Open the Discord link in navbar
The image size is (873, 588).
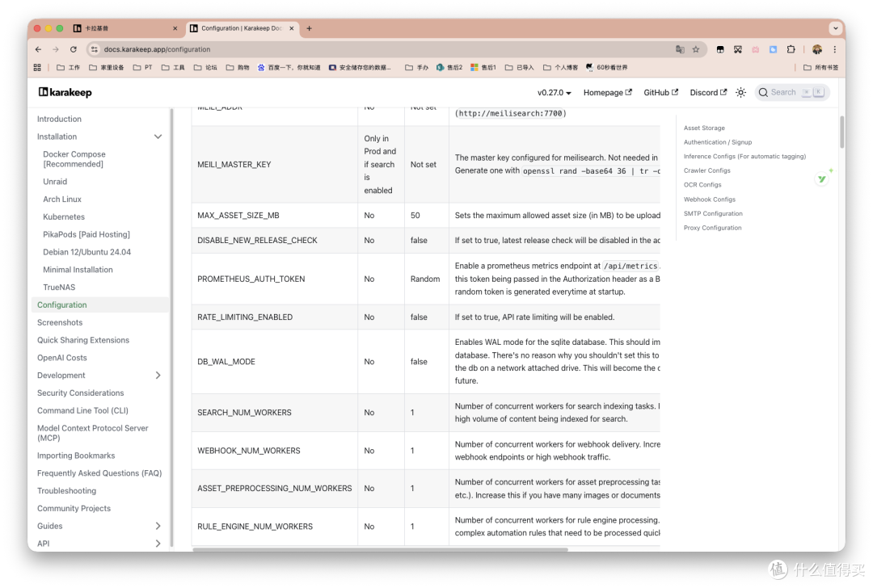click(708, 92)
